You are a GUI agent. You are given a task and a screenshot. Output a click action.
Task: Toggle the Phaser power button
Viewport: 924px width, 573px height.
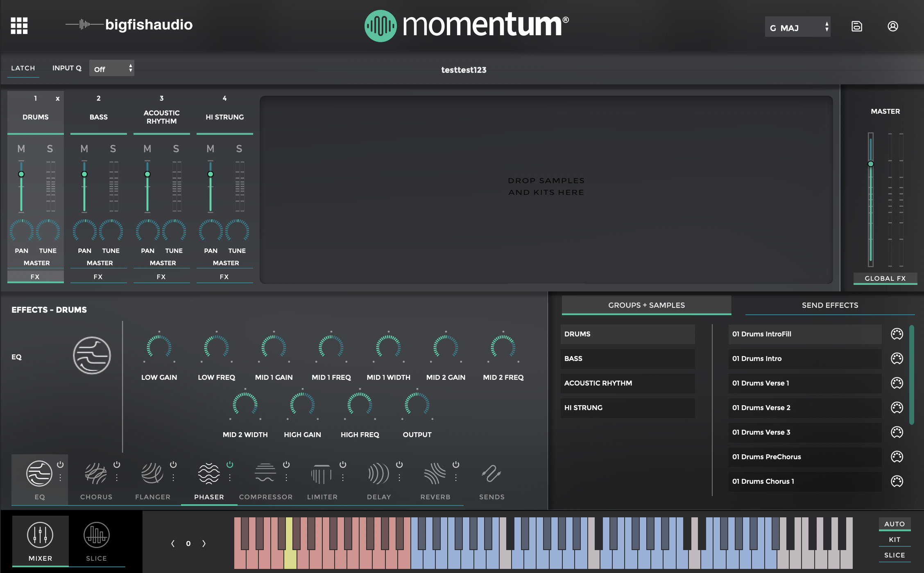230,465
